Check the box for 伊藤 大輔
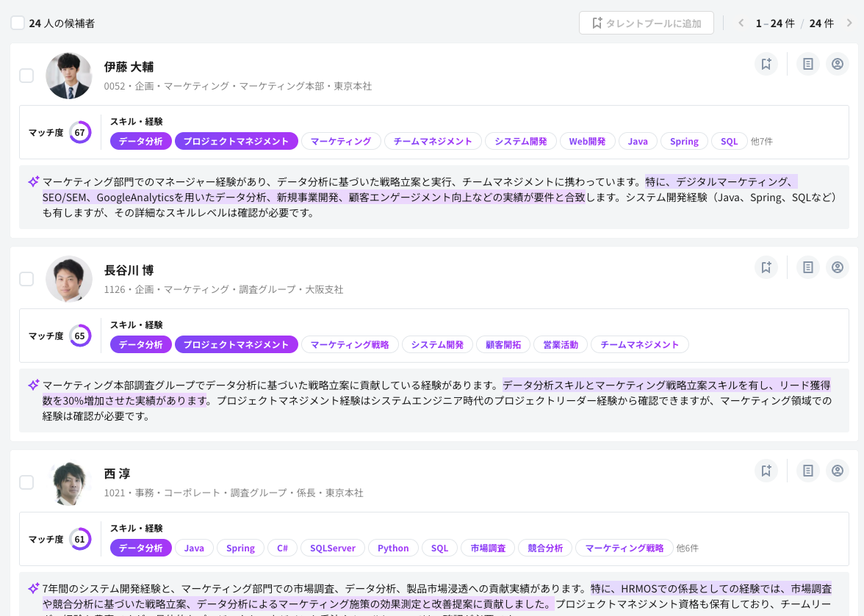The height and width of the screenshot is (616, 864). [26, 76]
